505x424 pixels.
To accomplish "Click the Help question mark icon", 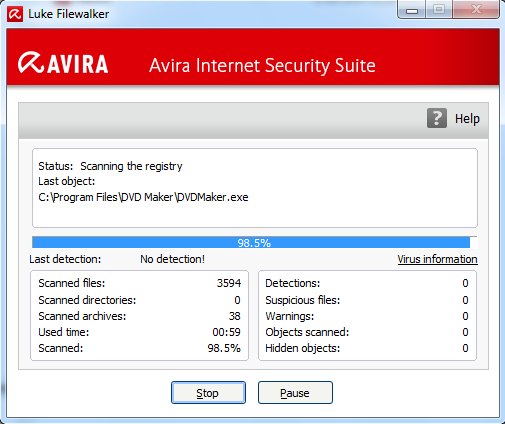I will coord(437,118).
